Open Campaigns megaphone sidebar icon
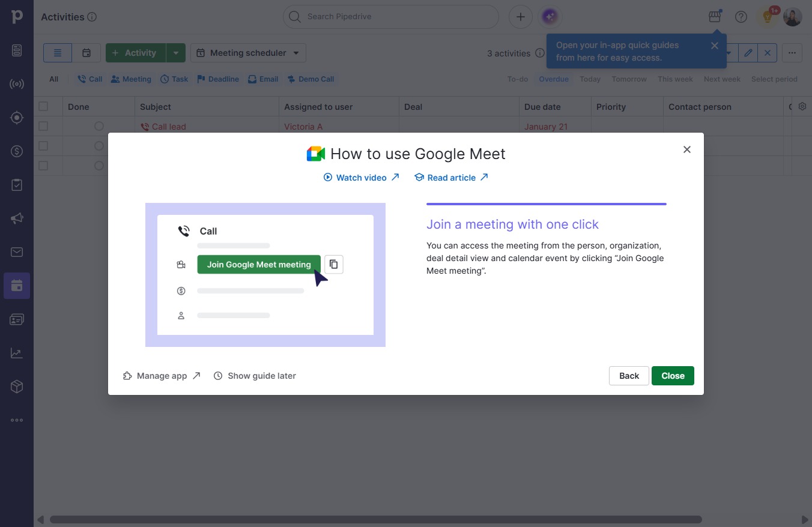This screenshot has width=812, height=527. pyautogui.click(x=17, y=218)
